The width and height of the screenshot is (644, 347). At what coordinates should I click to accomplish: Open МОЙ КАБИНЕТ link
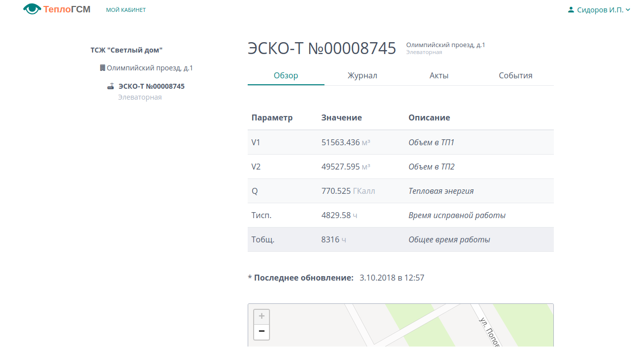tap(126, 10)
